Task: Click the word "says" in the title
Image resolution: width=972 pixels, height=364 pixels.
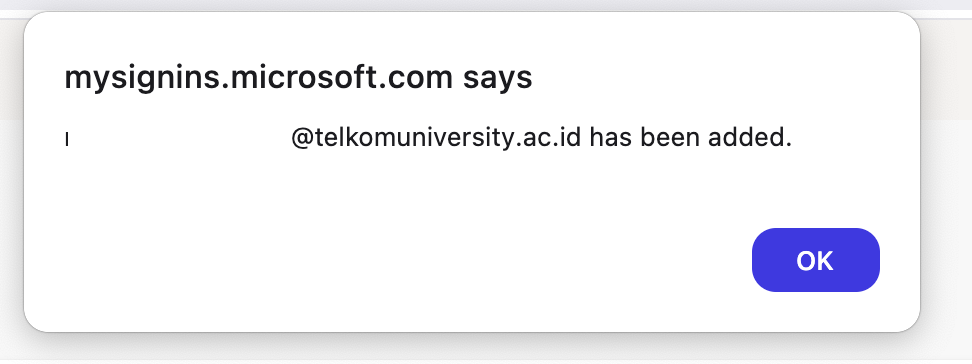Action: pyautogui.click(x=497, y=79)
